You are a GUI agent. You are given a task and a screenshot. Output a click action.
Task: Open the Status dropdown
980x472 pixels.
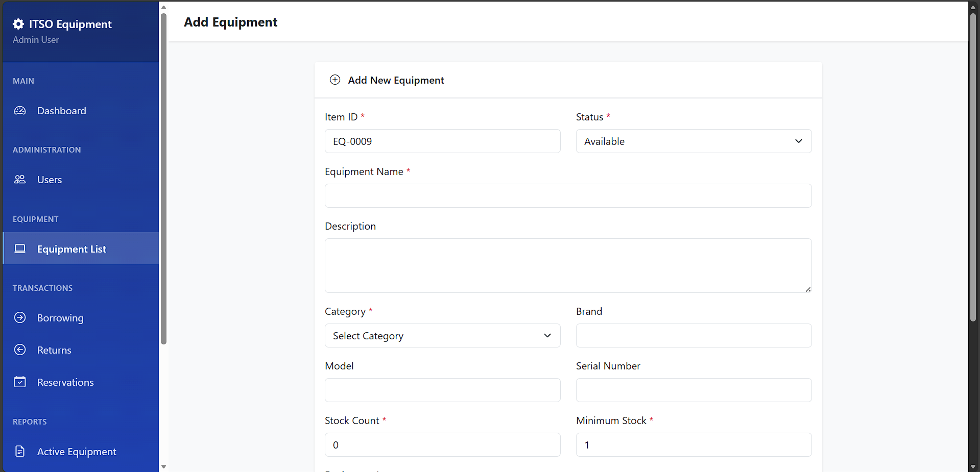point(693,141)
